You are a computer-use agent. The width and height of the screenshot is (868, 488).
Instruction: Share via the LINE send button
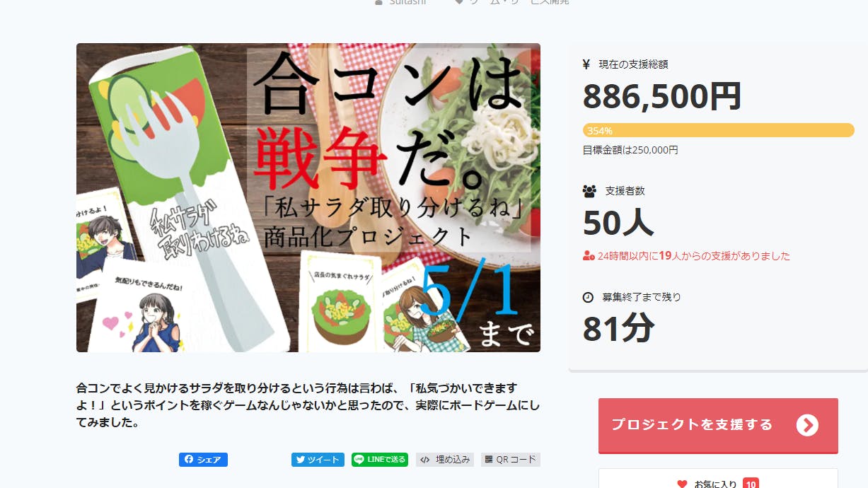(380, 460)
